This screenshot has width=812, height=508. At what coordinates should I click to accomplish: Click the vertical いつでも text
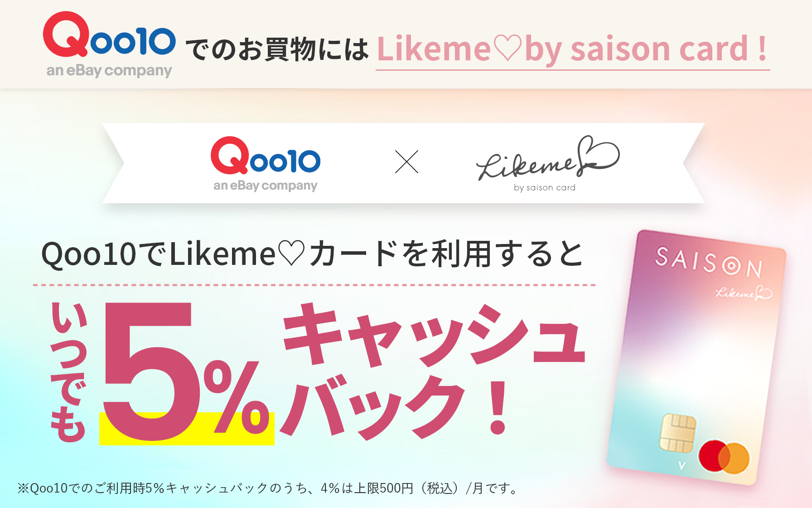(x=68, y=371)
